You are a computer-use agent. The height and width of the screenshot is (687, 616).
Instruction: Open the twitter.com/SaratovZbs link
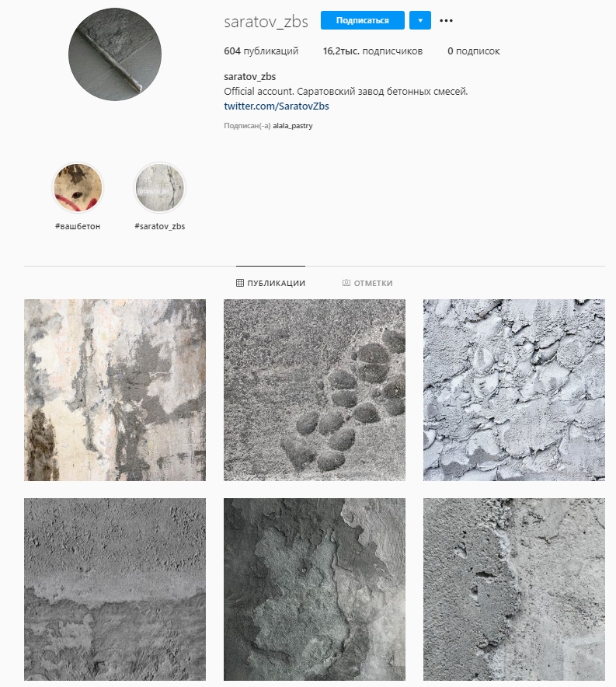click(277, 106)
